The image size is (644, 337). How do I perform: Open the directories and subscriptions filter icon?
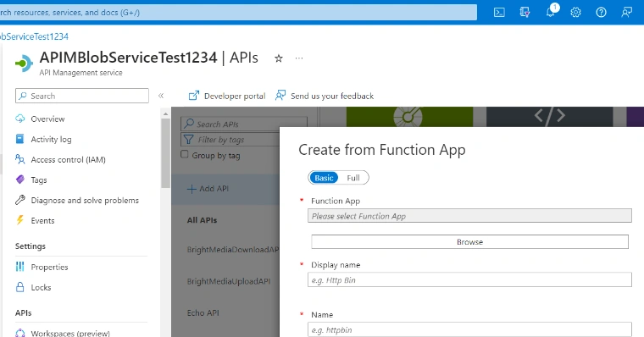coord(525,13)
